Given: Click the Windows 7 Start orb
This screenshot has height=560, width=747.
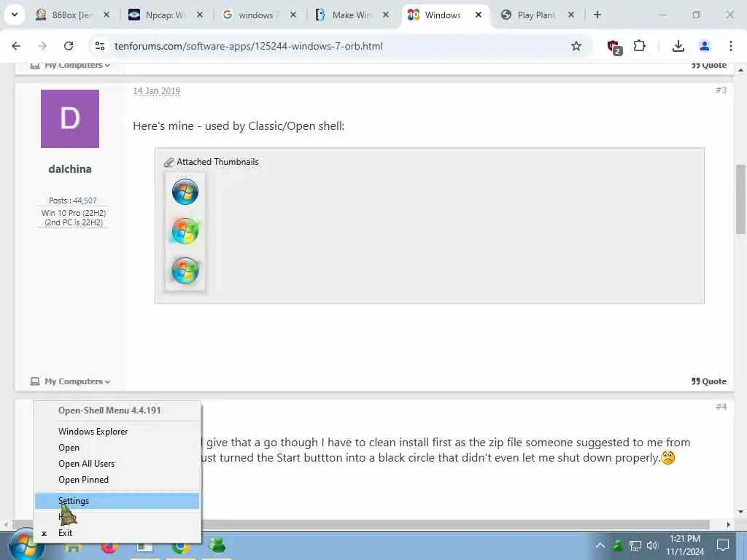Looking at the screenshot, I should pos(26,545).
